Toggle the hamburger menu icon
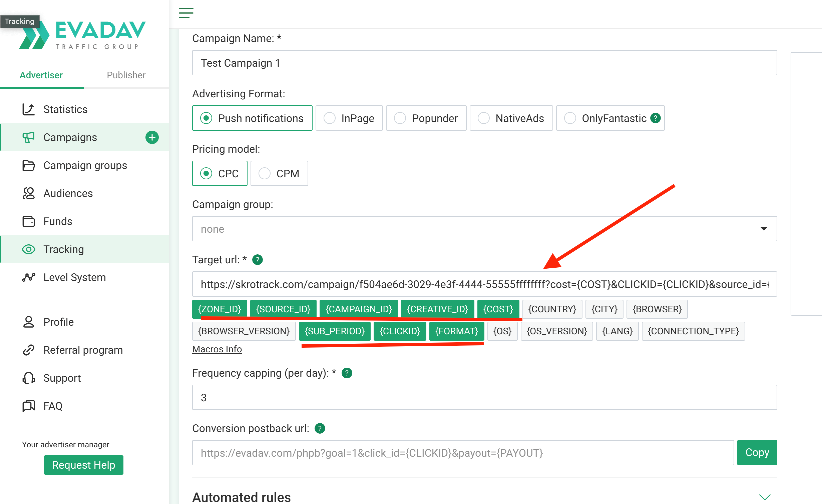 [186, 13]
